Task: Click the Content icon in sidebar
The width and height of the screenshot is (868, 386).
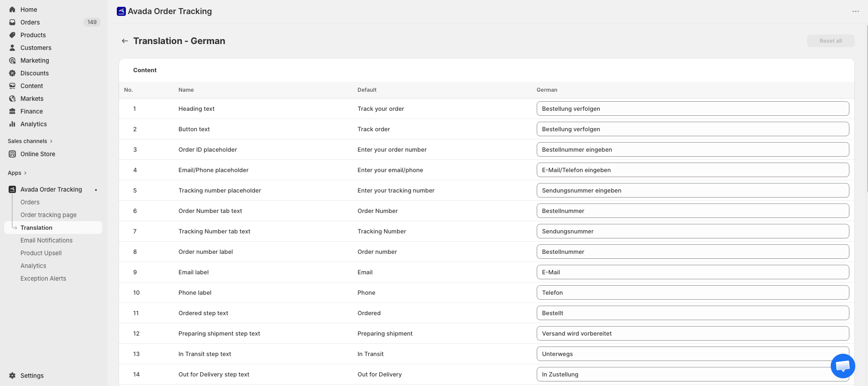Action: pos(12,86)
